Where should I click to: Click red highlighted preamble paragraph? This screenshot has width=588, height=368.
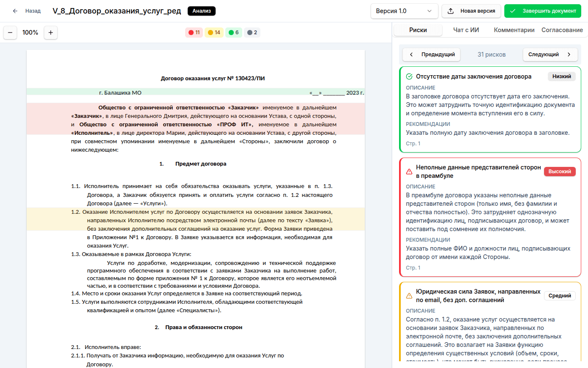(x=196, y=119)
